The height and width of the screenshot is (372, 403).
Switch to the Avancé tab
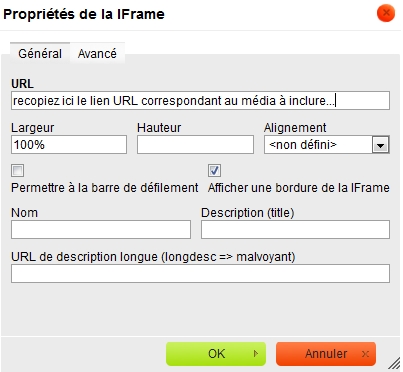[x=97, y=53]
